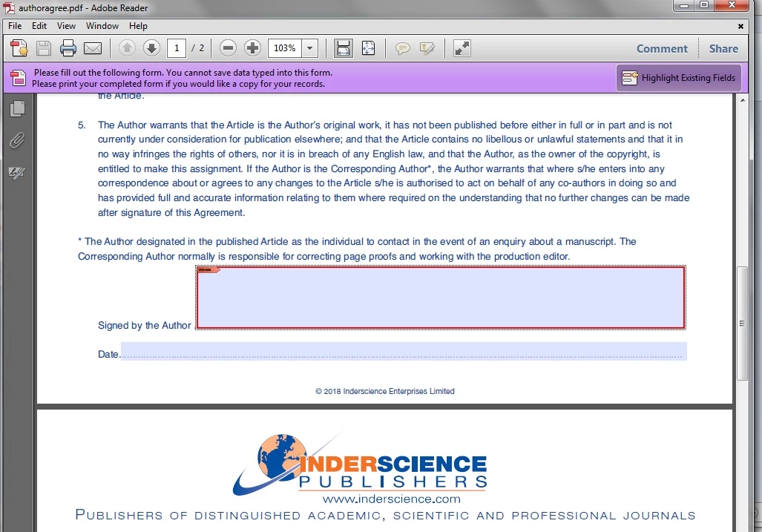Send file by email envelope icon
Viewport: 762px width, 532px height.
coord(93,48)
